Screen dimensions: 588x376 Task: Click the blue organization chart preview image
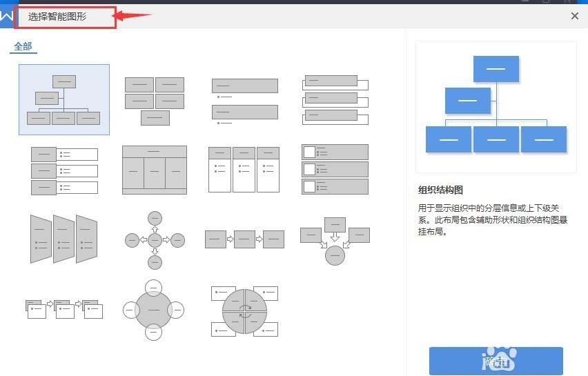[x=496, y=107]
